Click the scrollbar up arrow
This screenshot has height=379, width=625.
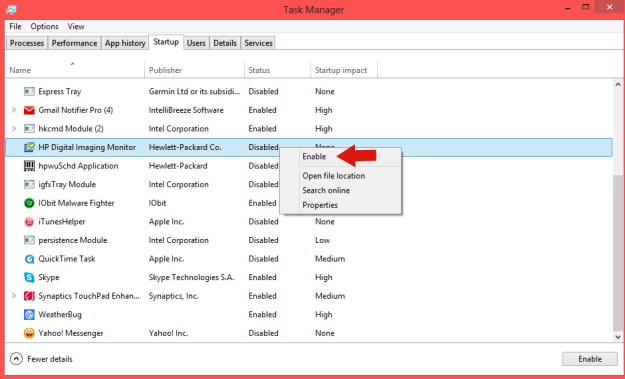618,84
